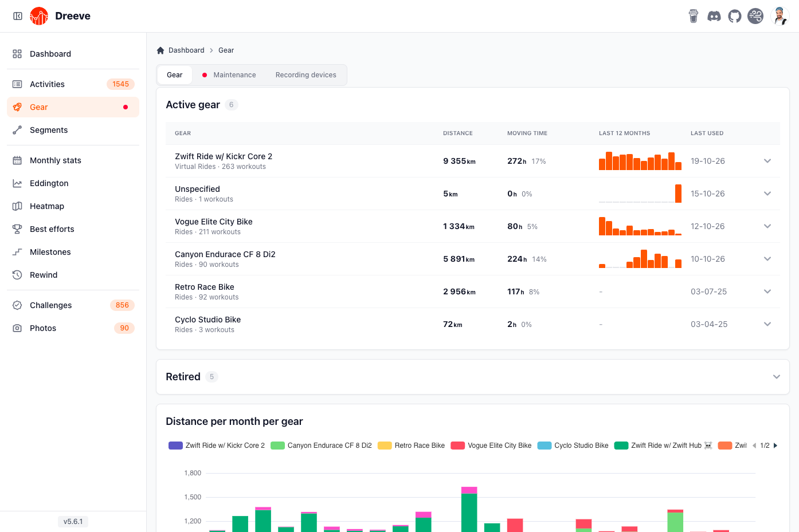Toggle Canyon Endurace CF 8 Di2 legend series
This screenshot has width=799, height=532.
pos(321,446)
